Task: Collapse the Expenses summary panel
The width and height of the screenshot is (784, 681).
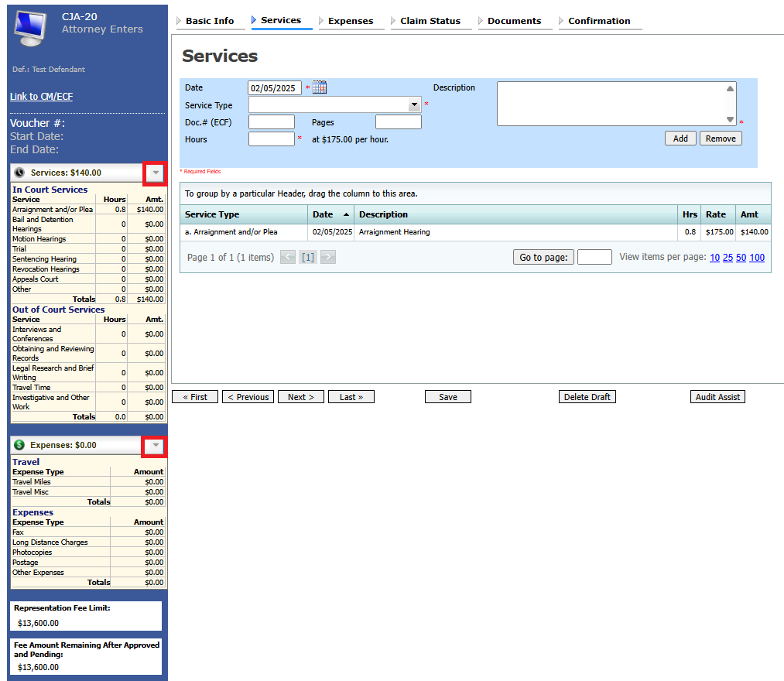Action: point(156,445)
